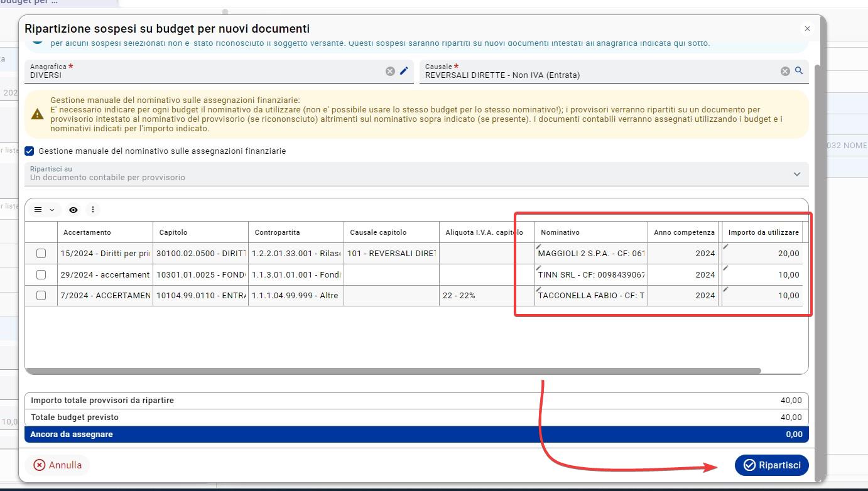
Task: Edit Nominativo cell TACCONELLA FABIO
Action: [x=591, y=296]
